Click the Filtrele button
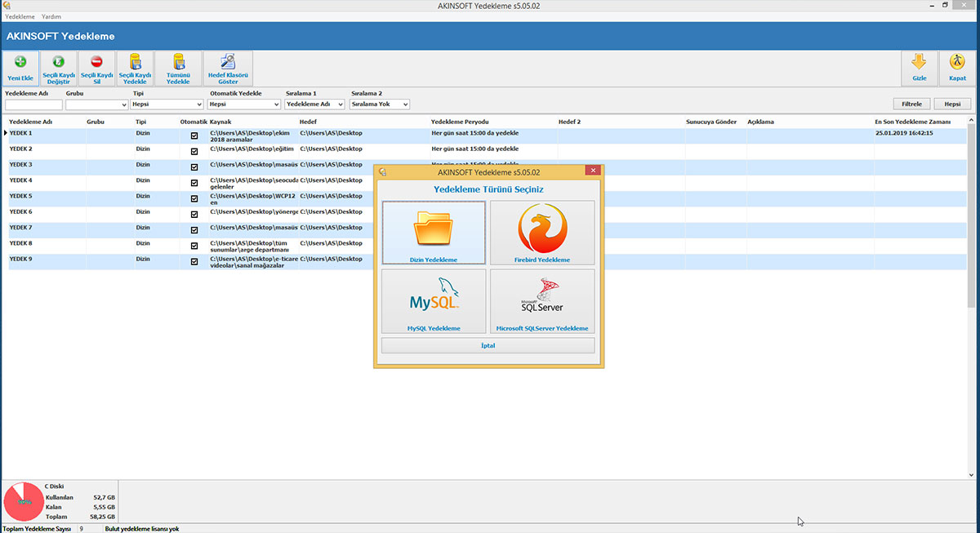Image resolution: width=980 pixels, height=533 pixels. point(911,104)
